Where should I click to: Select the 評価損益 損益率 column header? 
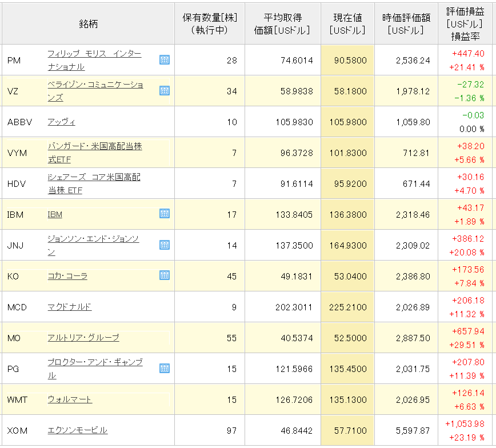tap(465, 24)
